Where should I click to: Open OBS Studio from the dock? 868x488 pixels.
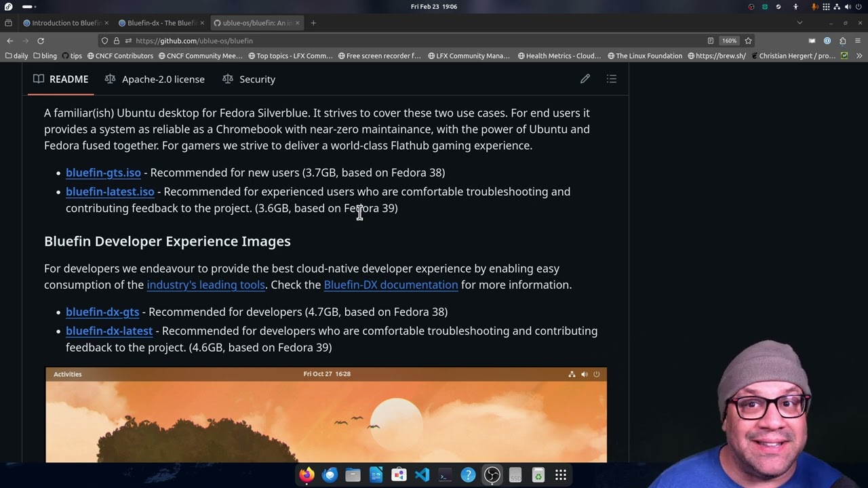click(x=492, y=475)
